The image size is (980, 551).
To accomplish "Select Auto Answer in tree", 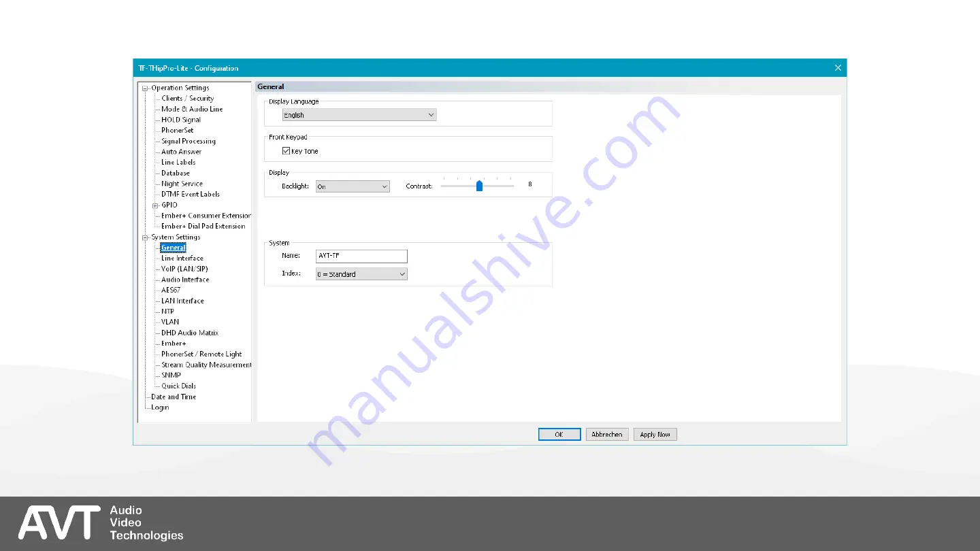I will pos(181,152).
